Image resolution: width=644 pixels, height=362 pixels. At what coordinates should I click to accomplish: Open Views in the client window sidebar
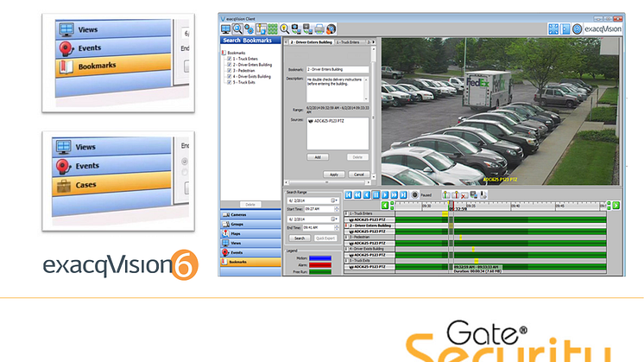pyautogui.click(x=250, y=243)
